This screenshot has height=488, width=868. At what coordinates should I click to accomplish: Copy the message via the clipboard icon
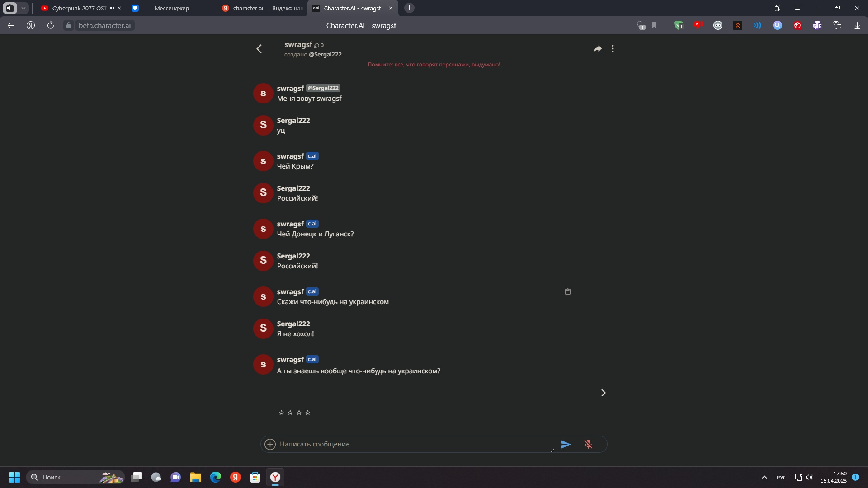click(568, 291)
